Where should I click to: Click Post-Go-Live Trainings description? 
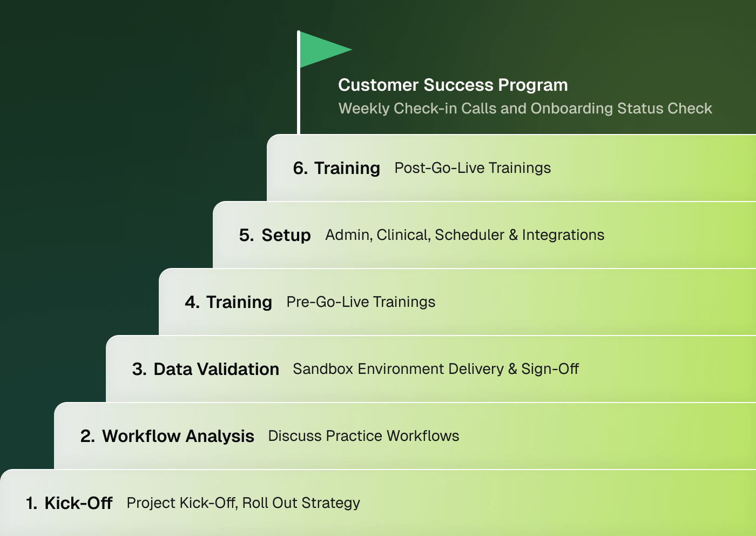[x=473, y=167]
